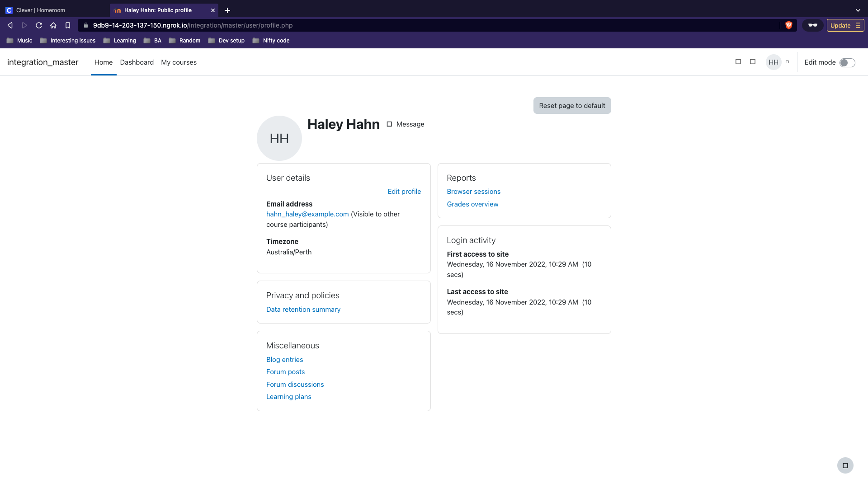Click the integration_master site name
Image resolution: width=868 pixels, height=488 pixels.
[43, 62]
